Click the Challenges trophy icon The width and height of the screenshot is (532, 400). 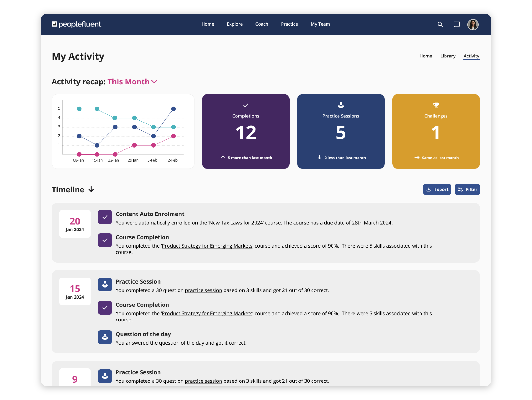coord(436,105)
